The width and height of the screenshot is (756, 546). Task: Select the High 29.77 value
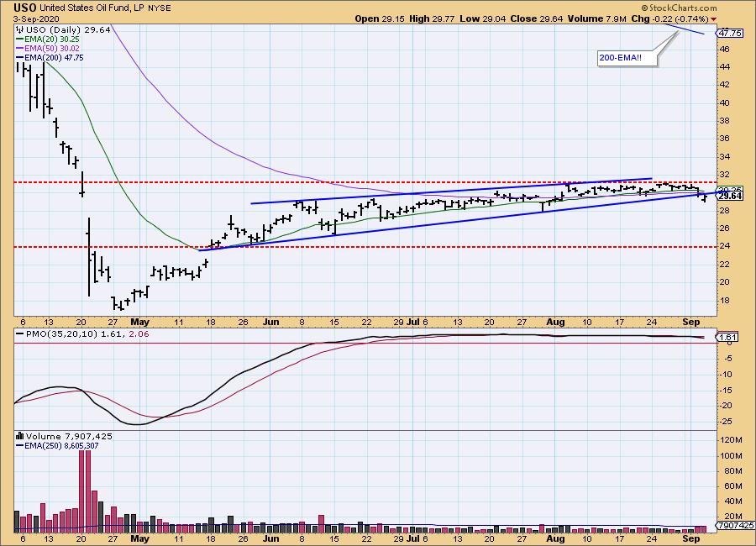[432, 18]
